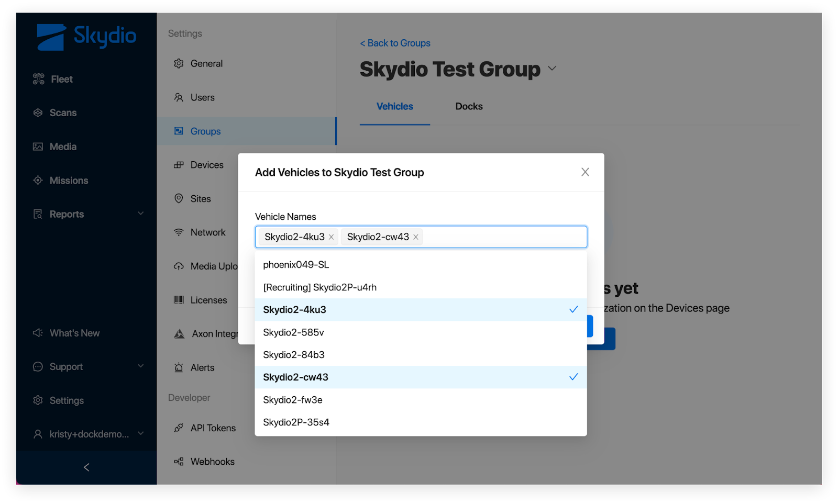Open Scans icon in sidebar

[38, 113]
